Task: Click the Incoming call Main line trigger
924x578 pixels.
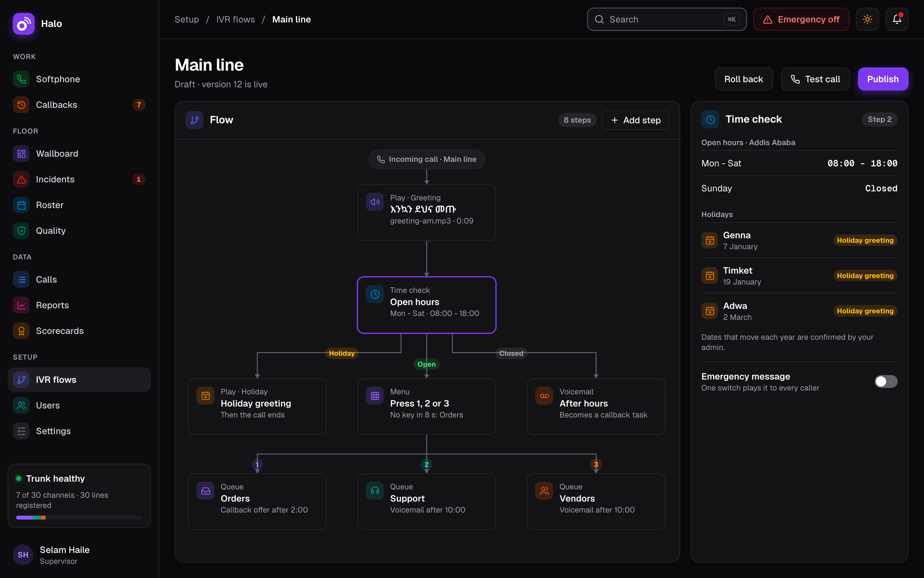Action: click(426, 159)
